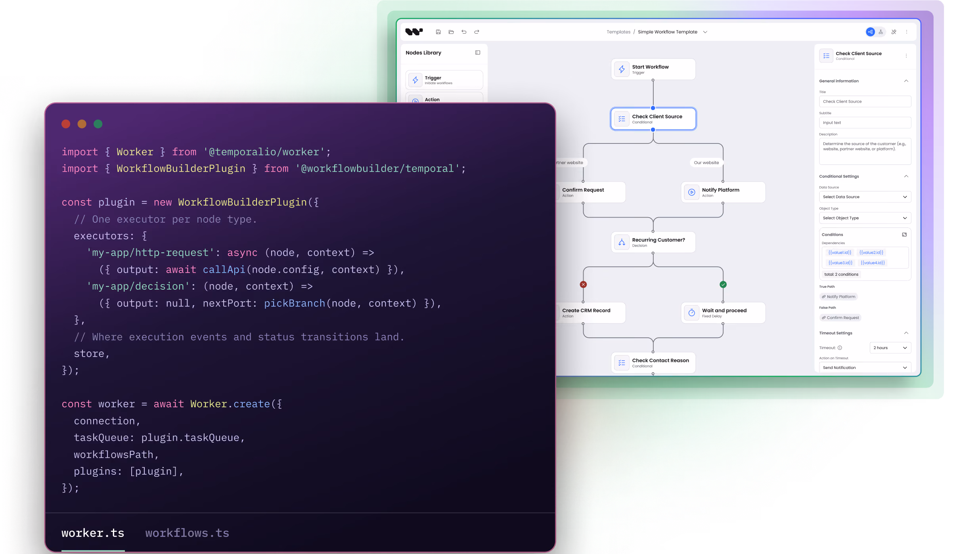Switch to horizontal layout view toggle
Viewport: 980px width, 554px height.
pyautogui.click(x=870, y=32)
